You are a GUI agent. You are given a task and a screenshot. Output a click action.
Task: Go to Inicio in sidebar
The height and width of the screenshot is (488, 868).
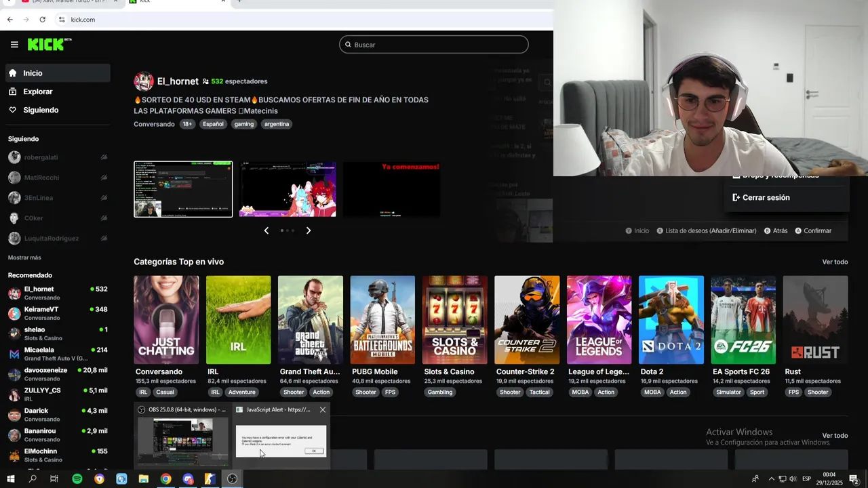(x=58, y=73)
